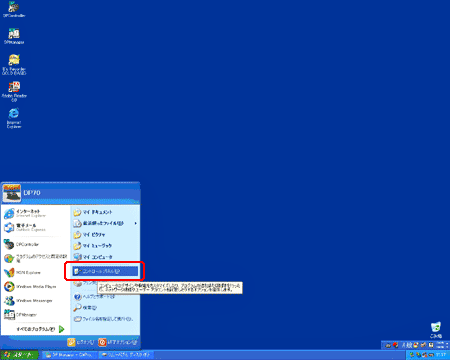Open My Computer in Start menu
450x360 pixels.
click(105, 257)
